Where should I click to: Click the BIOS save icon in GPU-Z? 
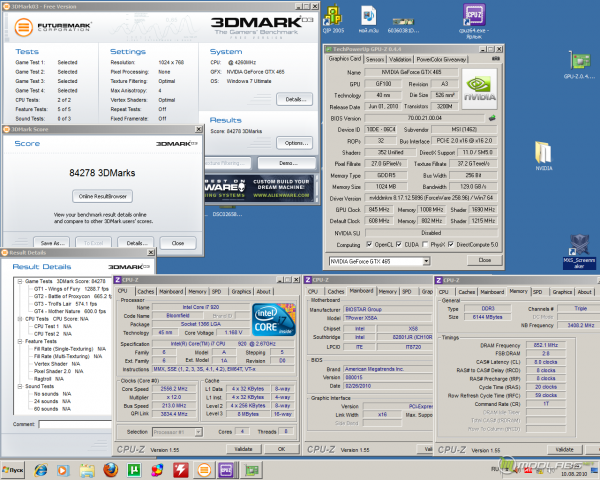coord(492,118)
